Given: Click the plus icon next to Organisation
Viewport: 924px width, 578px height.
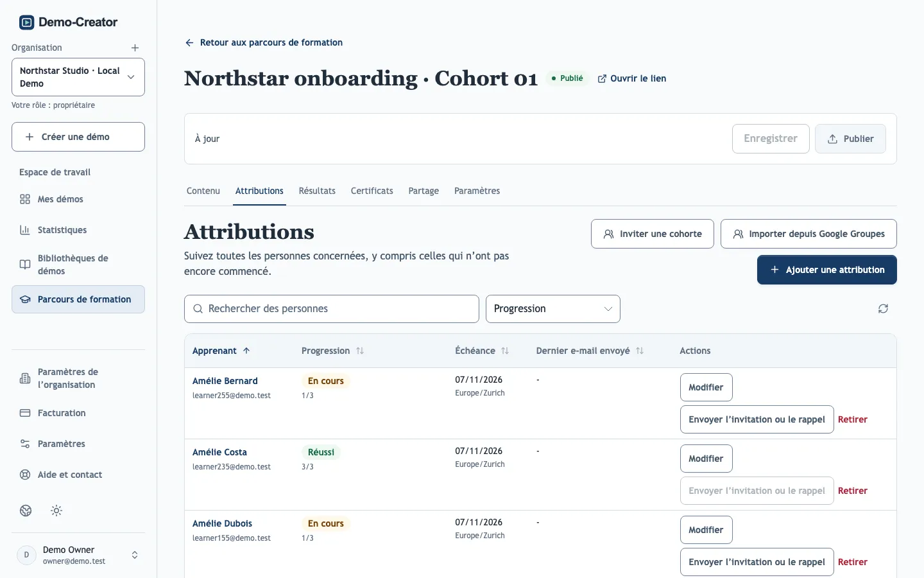Looking at the screenshot, I should (135, 48).
